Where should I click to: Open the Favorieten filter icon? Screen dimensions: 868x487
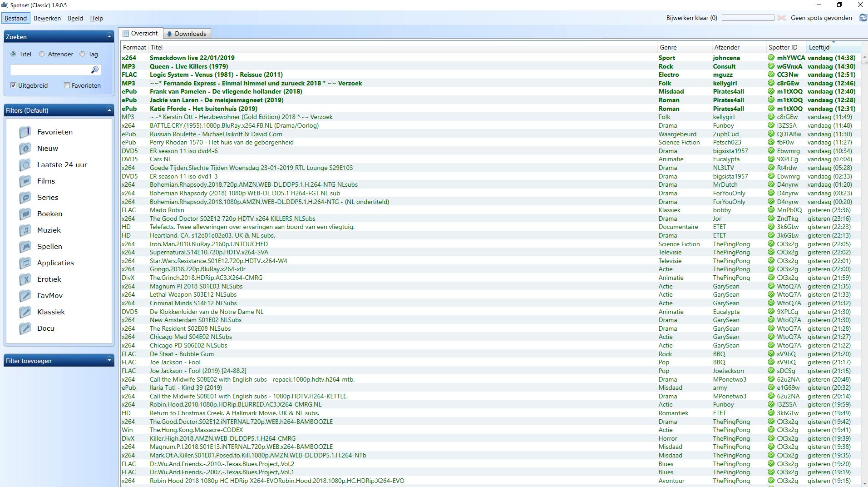25,132
